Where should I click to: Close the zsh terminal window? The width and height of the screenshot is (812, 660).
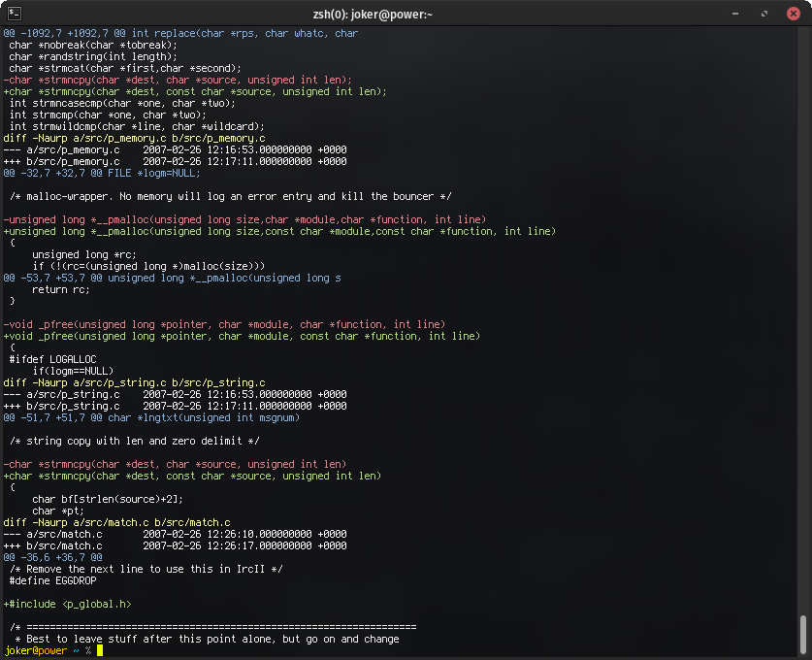coord(794,14)
